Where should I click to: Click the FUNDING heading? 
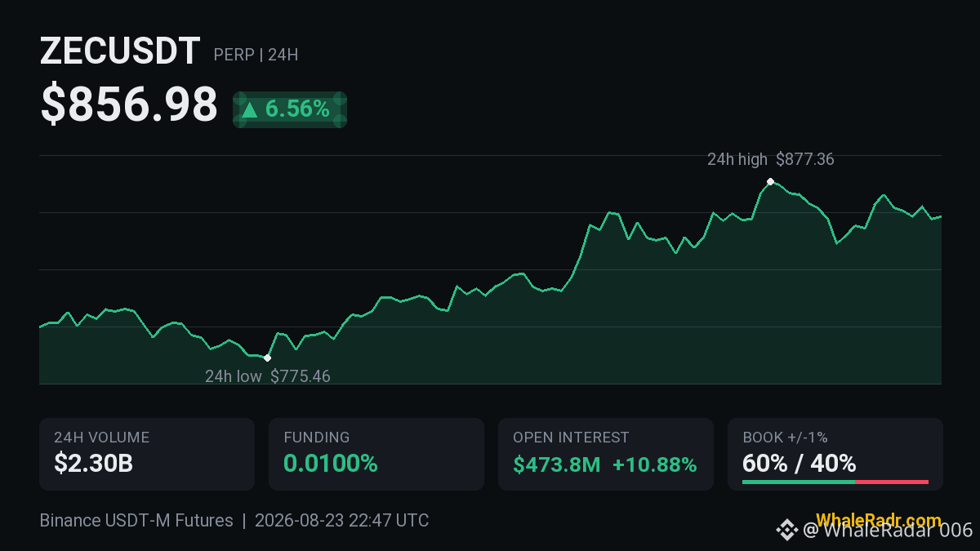(317, 438)
